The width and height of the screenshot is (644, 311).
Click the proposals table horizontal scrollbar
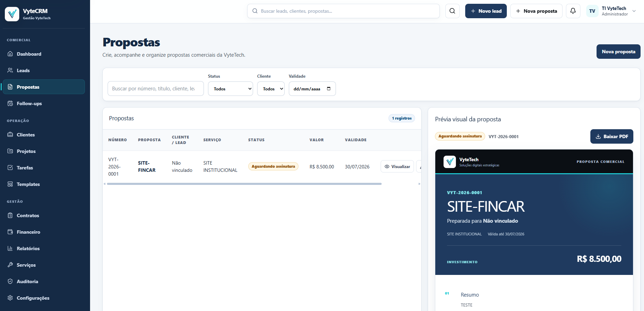244,184
